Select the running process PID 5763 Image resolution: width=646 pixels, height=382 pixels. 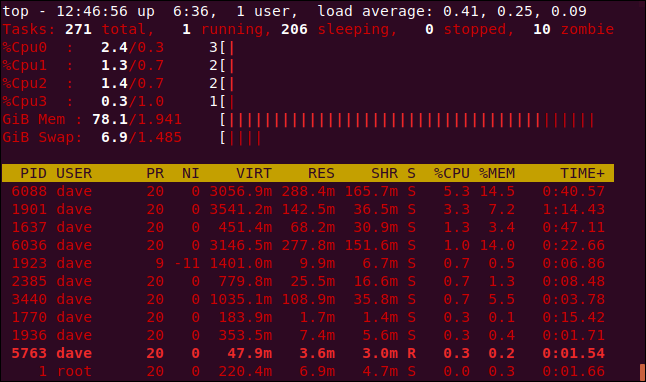pos(308,354)
